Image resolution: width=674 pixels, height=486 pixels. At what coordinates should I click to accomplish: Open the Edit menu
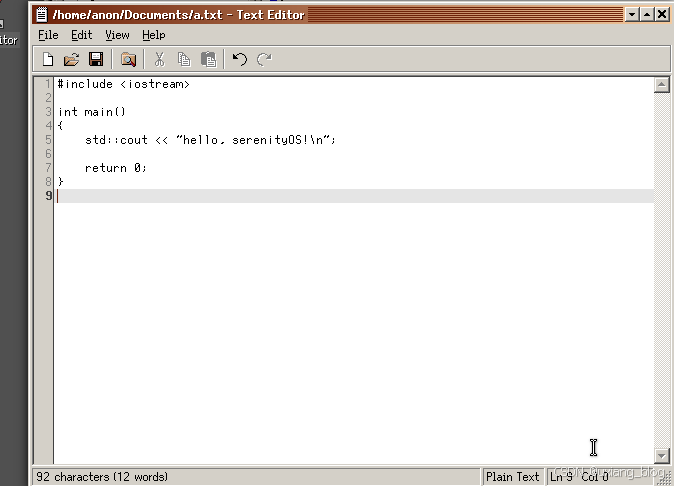(82, 35)
